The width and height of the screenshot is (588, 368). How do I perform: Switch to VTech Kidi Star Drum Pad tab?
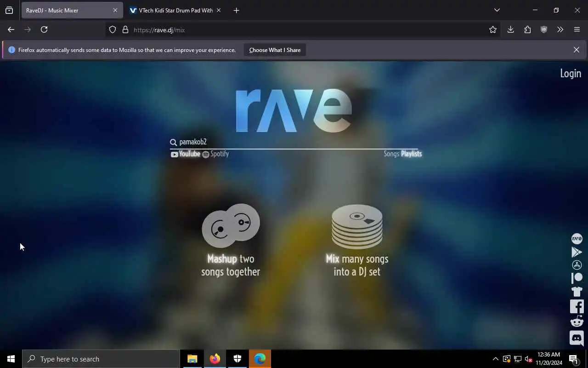pyautogui.click(x=175, y=10)
